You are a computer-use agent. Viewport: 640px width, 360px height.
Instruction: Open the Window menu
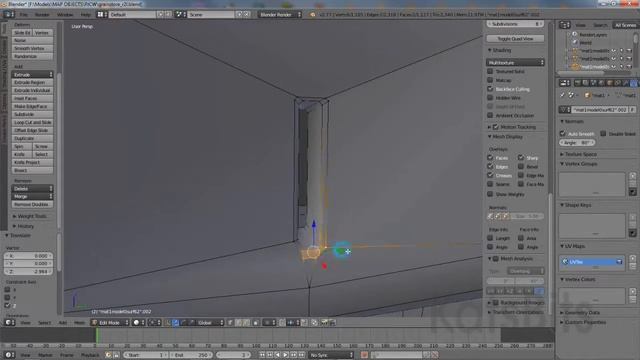coord(65,14)
